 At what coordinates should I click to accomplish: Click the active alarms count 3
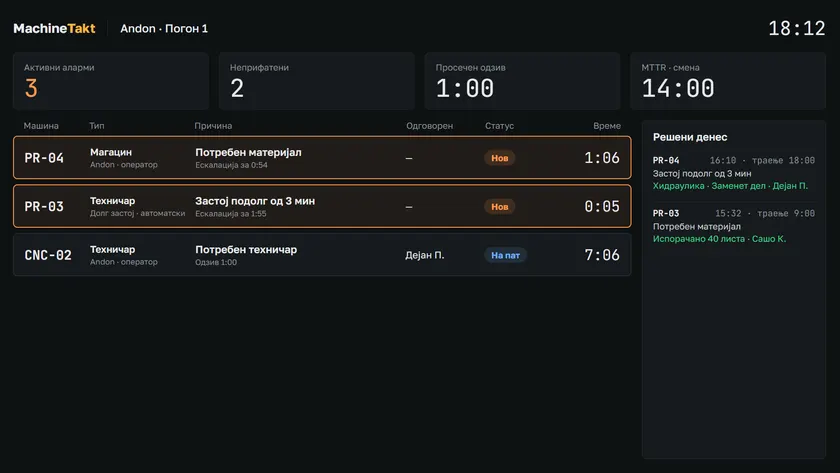click(x=31, y=88)
